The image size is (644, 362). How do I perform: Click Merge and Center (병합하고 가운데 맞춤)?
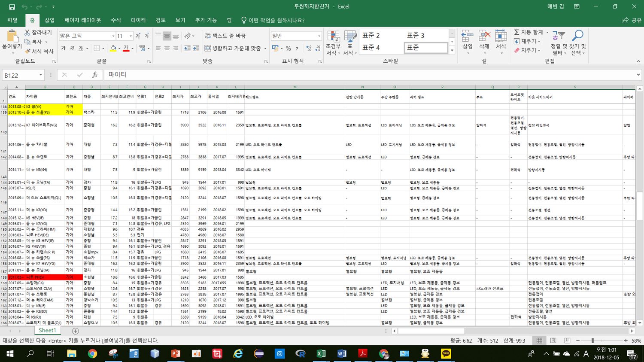(x=233, y=49)
